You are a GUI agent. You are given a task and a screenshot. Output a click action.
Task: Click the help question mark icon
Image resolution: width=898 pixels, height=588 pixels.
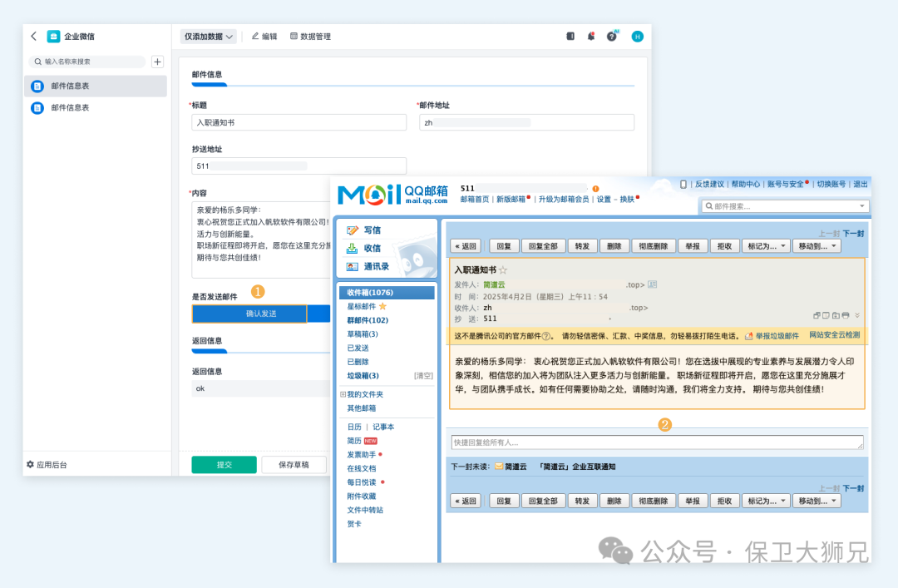tap(612, 37)
